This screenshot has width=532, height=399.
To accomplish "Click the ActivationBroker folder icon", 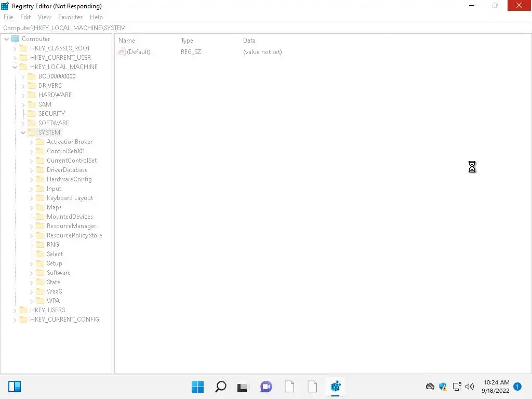I will (x=39, y=141).
